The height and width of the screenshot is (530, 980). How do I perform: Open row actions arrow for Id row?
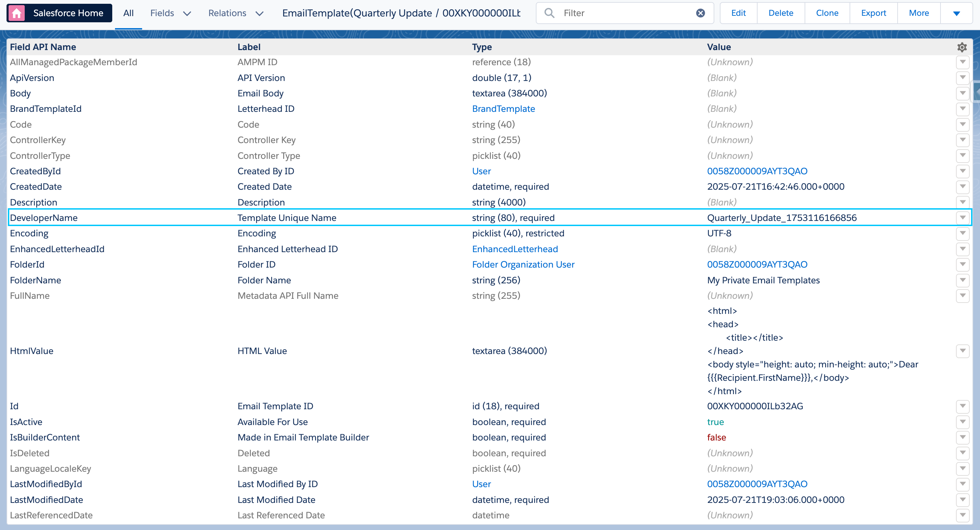[962, 407]
